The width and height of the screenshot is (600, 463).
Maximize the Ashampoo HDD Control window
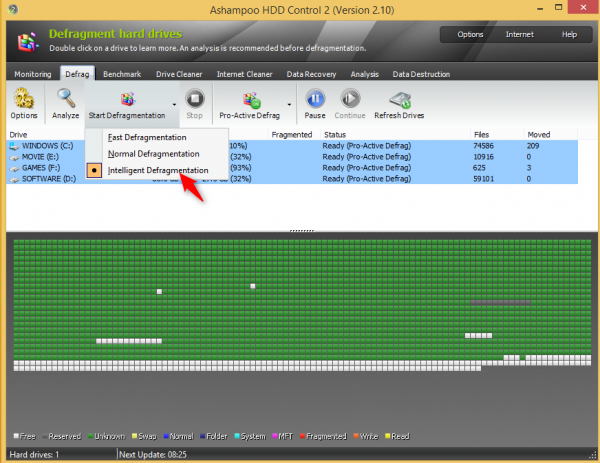(x=559, y=7)
